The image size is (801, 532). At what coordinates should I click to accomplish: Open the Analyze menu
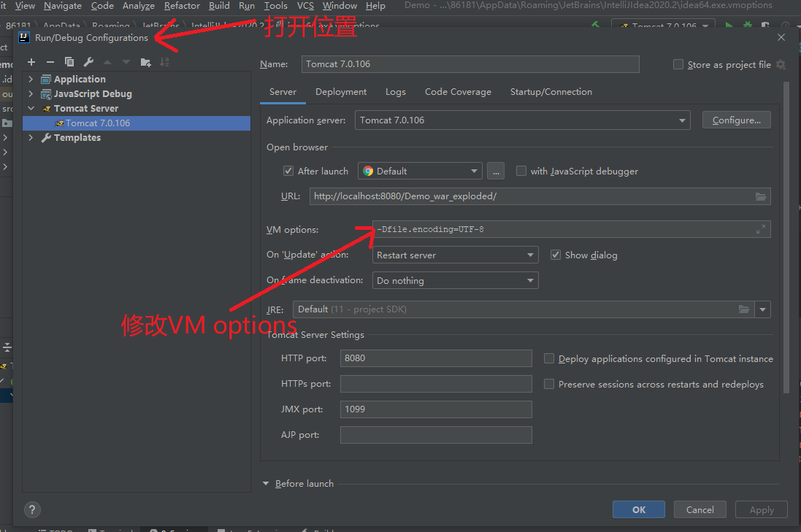[139, 6]
